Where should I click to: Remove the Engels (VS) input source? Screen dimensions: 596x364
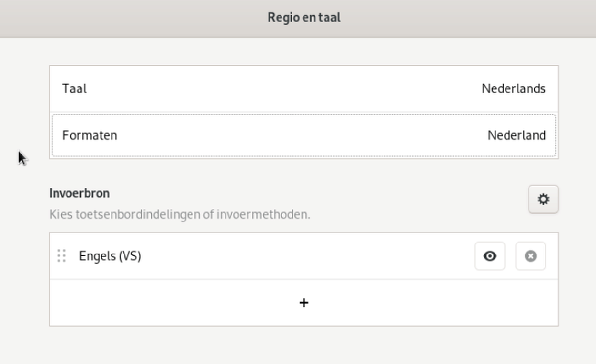[530, 256]
